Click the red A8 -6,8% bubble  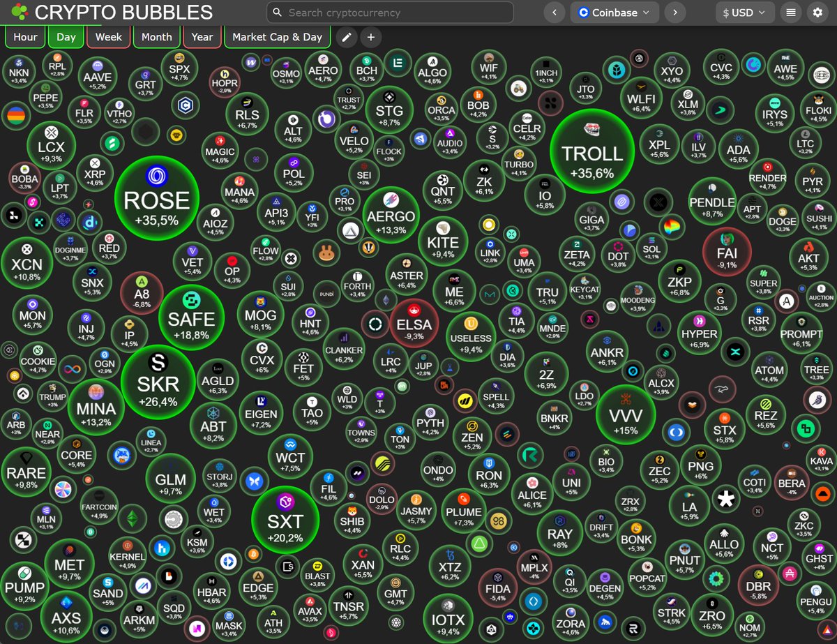[x=142, y=293]
